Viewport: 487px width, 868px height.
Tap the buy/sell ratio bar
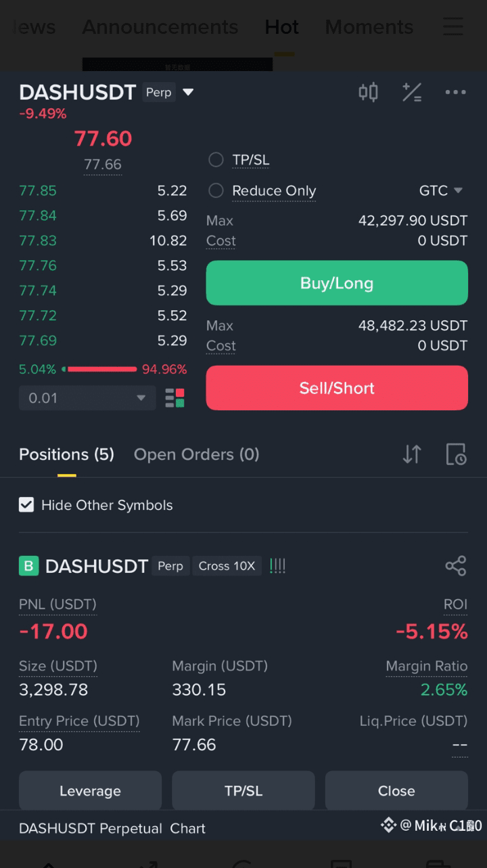click(x=103, y=370)
